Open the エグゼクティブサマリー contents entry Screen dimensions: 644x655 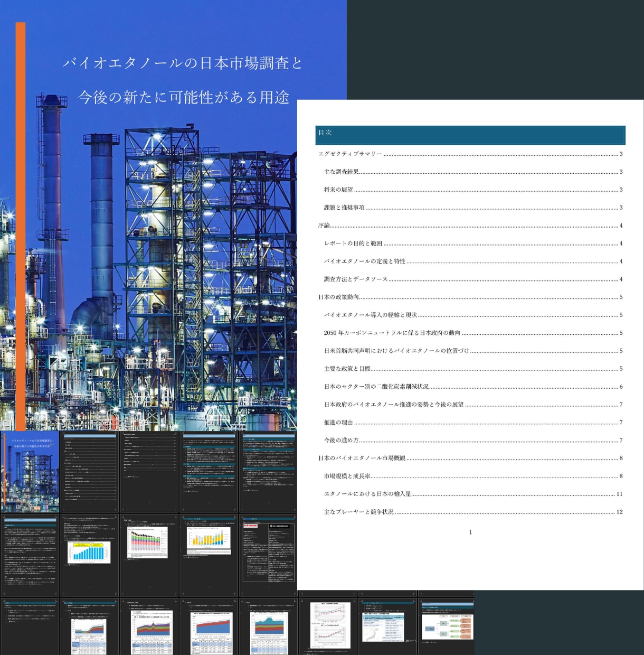point(470,154)
